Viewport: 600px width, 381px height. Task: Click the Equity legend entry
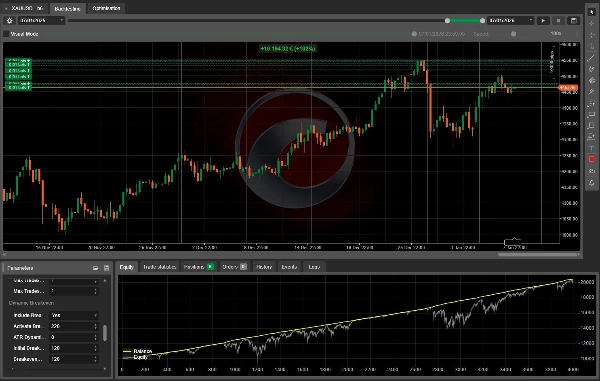135,357
